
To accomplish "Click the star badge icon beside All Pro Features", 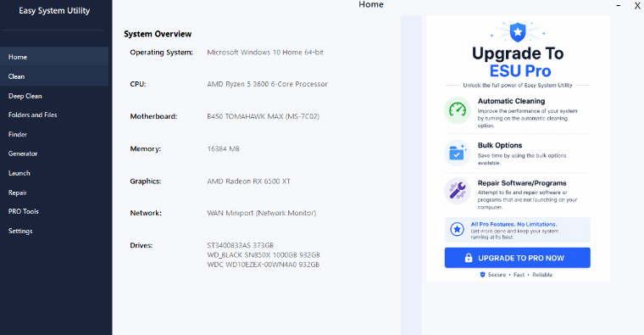I will [457, 229].
